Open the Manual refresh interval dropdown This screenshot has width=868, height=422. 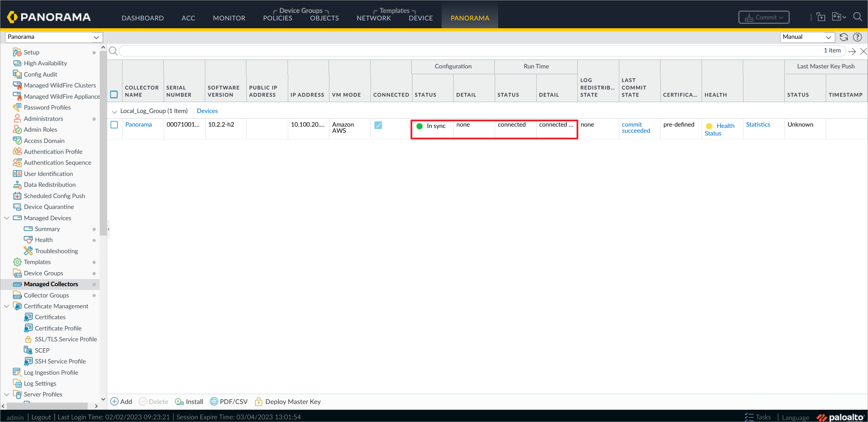click(x=807, y=37)
